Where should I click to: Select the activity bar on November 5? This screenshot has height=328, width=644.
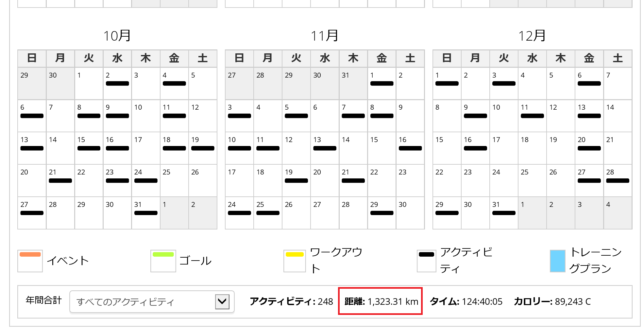point(296,116)
